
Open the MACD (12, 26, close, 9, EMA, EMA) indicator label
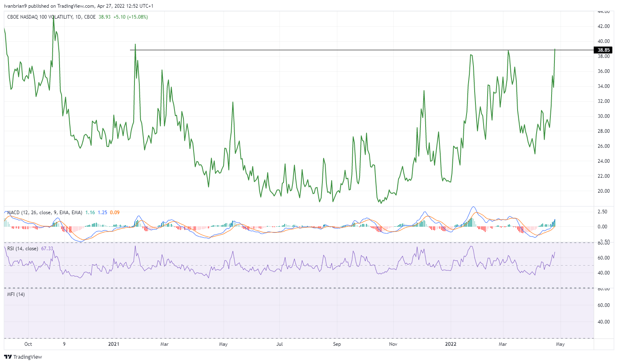pos(45,213)
